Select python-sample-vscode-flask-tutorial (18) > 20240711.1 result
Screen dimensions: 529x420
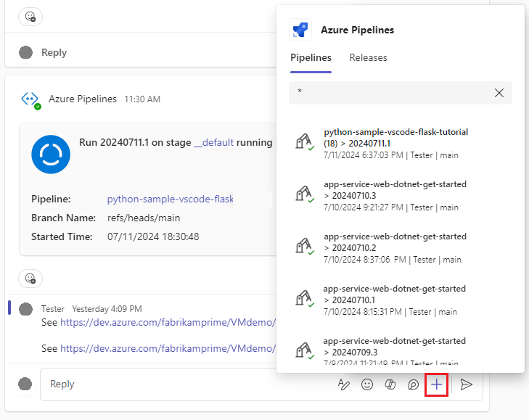click(400, 144)
